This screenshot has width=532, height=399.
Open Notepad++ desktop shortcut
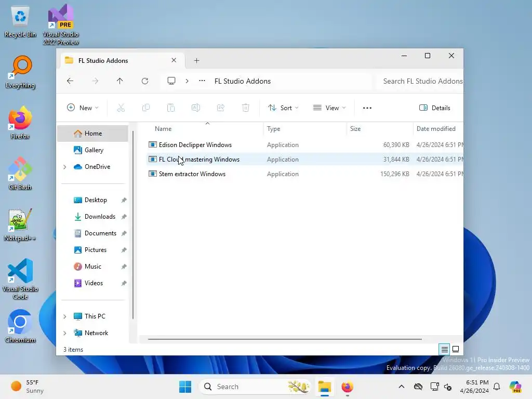point(20,224)
